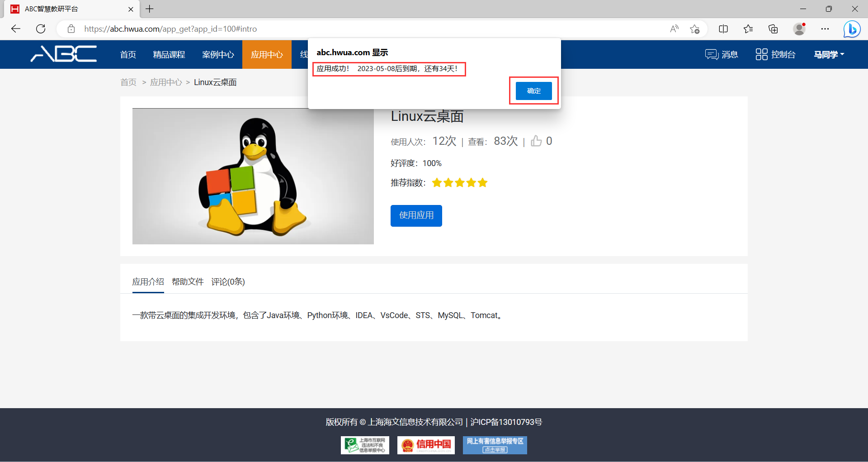Switch to the 帮助文件 tab
868x462 pixels.
click(188, 282)
